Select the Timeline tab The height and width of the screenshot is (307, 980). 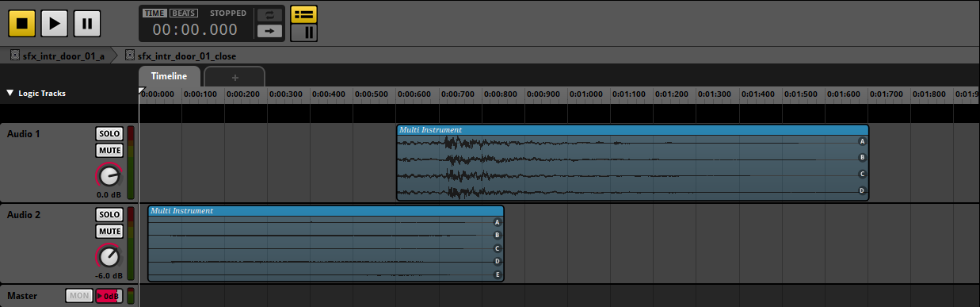click(170, 76)
